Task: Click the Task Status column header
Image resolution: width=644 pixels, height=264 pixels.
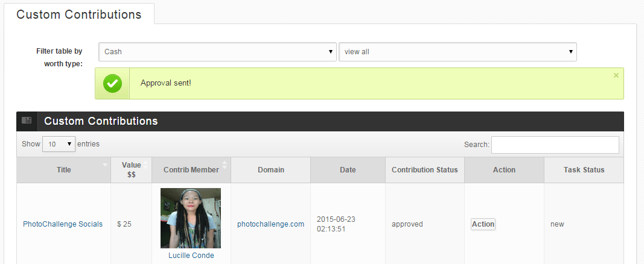Action: coord(584,170)
